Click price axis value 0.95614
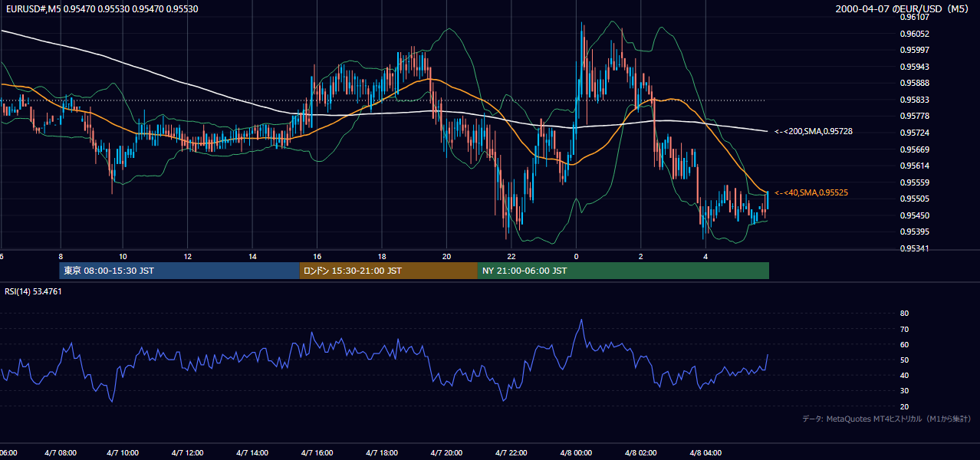Screen dimensions: 980x460 (914, 166)
